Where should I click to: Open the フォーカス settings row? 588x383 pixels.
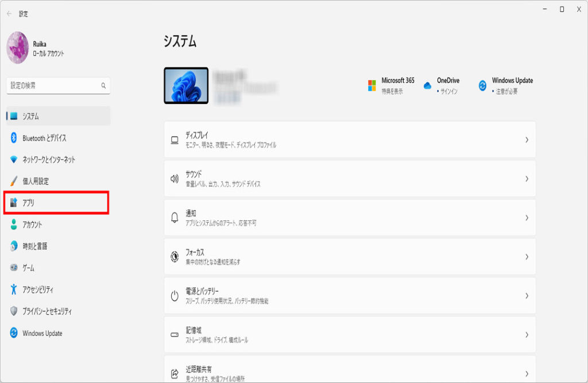point(349,257)
